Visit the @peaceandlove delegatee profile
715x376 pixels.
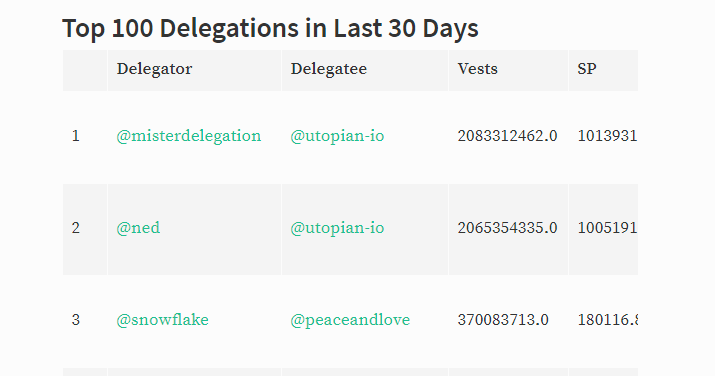click(x=350, y=320)
